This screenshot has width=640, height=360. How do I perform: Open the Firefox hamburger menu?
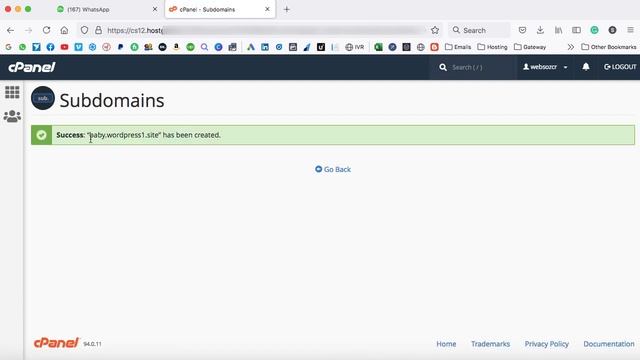tap(631, 30)
